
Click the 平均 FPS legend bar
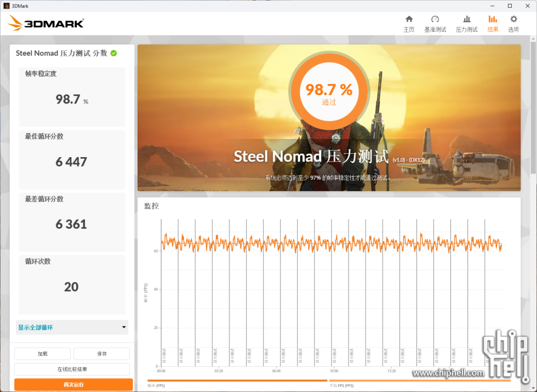click(x=420, y=381)
